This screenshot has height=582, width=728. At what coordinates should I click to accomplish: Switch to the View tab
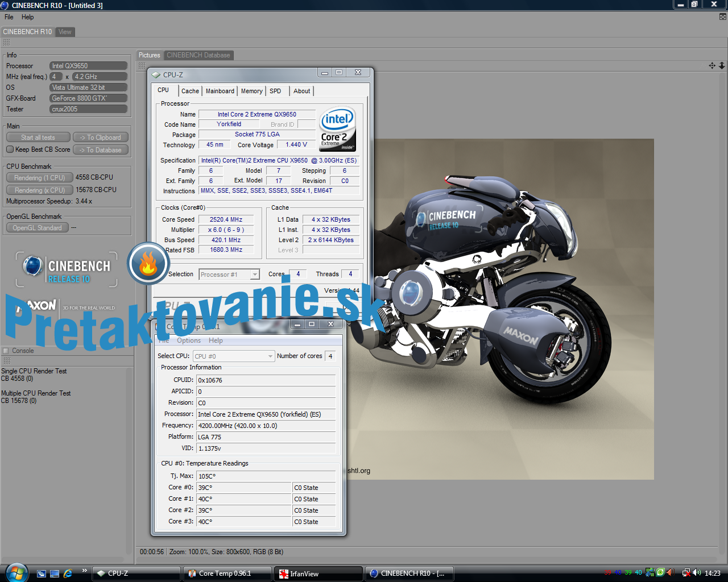click(65, 32)
